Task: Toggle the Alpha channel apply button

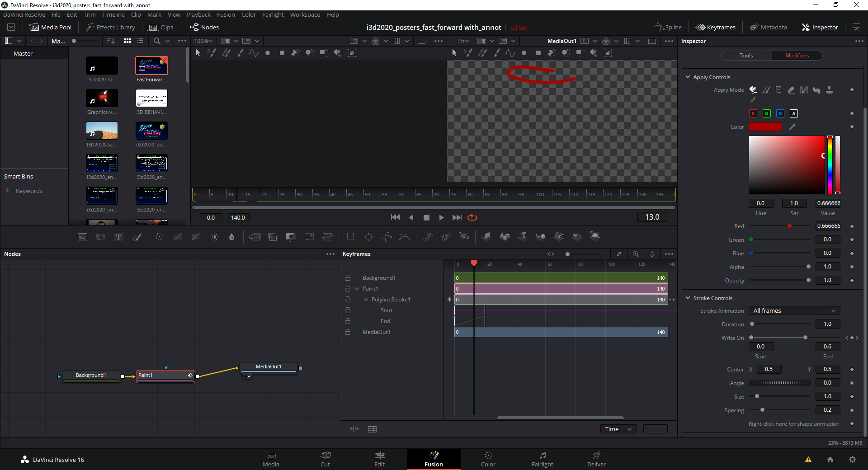Action: click(794, 113)
